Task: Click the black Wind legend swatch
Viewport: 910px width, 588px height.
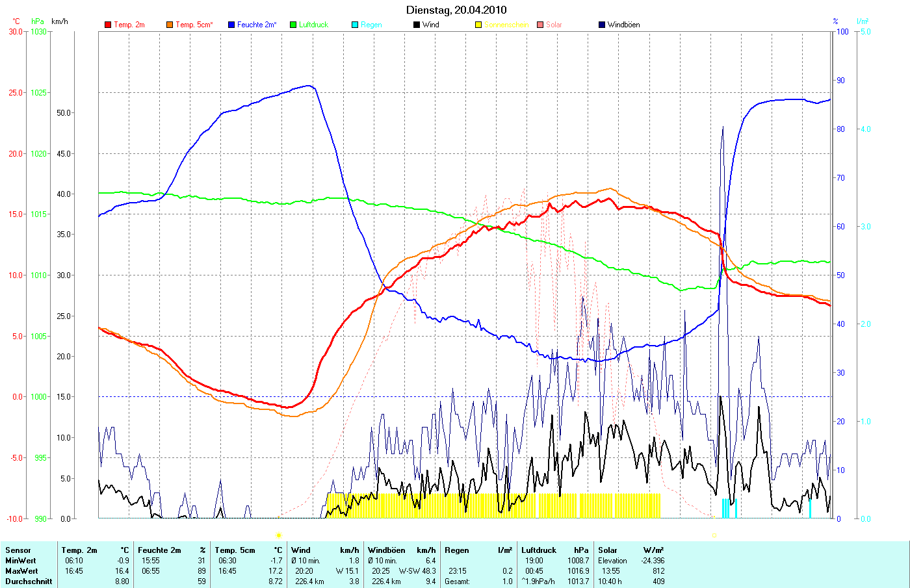Action: click(x=417, y=25)
